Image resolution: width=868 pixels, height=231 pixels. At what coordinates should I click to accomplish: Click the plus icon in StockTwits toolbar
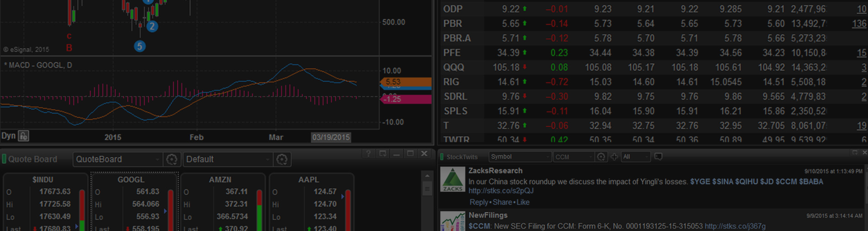614,157
